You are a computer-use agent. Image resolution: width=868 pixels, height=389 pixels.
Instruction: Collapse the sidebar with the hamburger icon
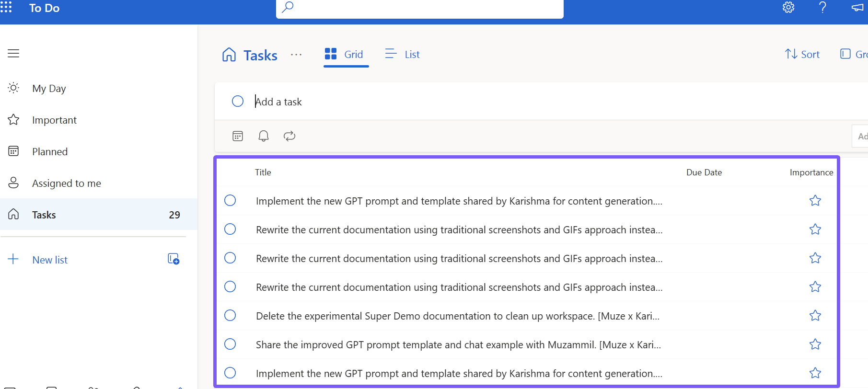pyautogui.click(x=13, y=53)
